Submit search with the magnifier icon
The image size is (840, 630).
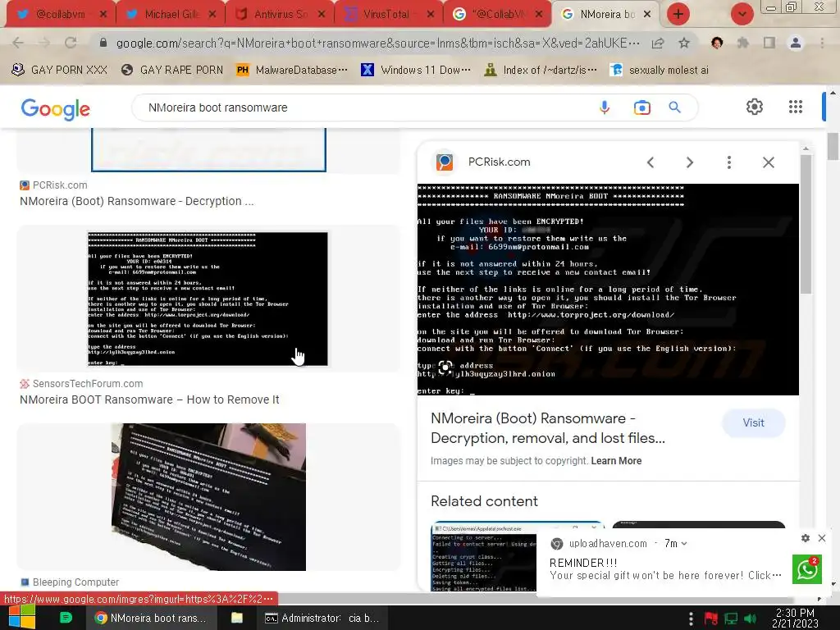675,107
